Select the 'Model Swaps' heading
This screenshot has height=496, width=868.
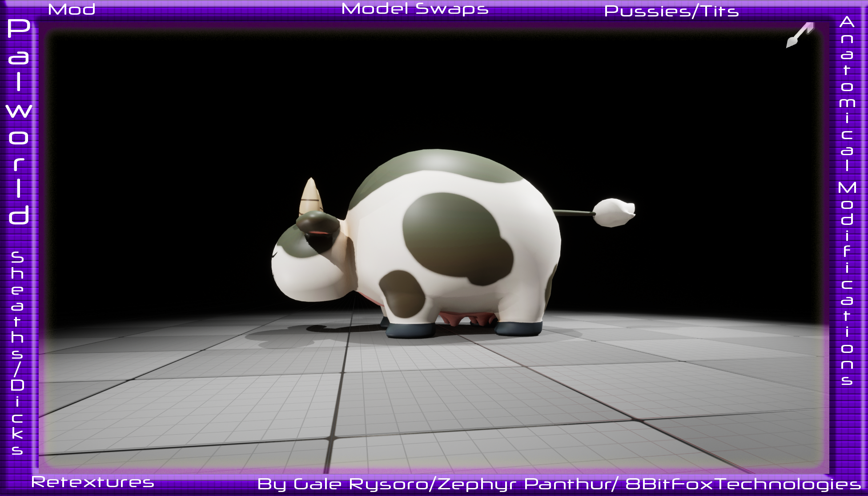[x=414, y=8]
